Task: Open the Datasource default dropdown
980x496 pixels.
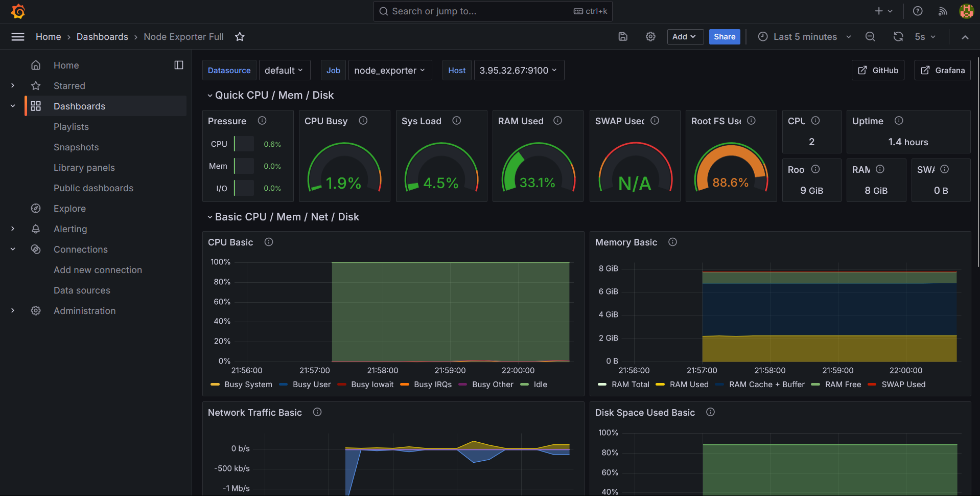Action: click(x=284, y=70)
